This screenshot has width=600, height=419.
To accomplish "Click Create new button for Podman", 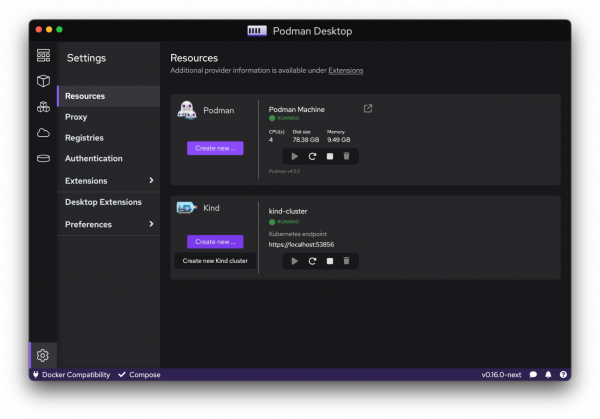I will pyautogui.click(x=215, y=148).
